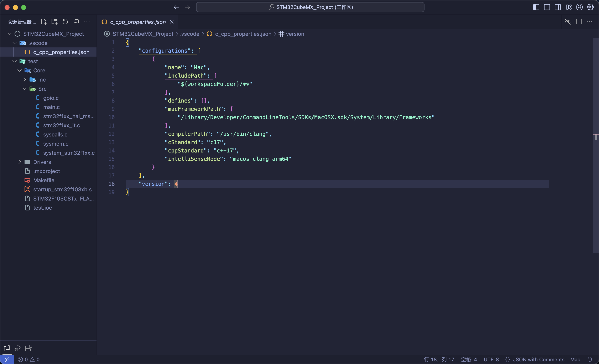599x364 pixels.
Task: Show errors and warnings from status bar
Action: [x=28, y=359]
